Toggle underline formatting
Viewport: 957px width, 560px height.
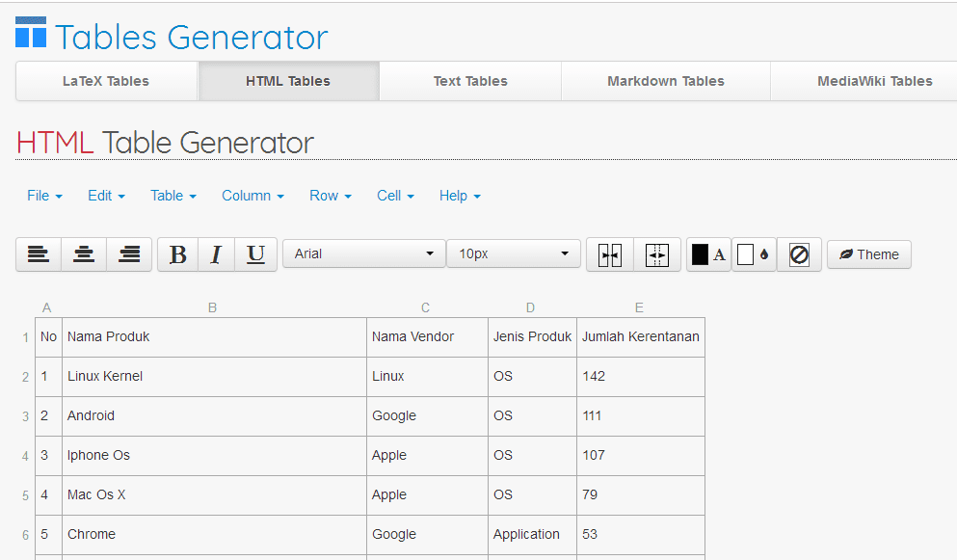[255, 254]
